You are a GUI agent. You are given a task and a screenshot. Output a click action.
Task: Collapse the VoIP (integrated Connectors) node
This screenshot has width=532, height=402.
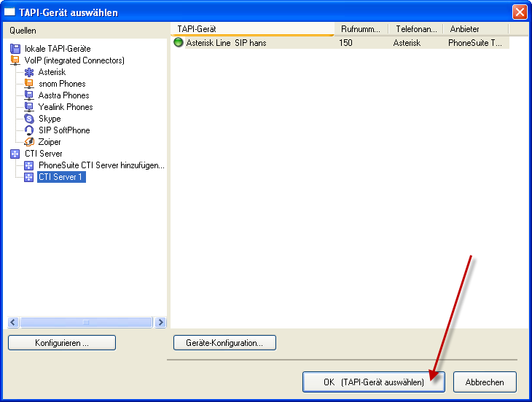(x=15, y=60)
